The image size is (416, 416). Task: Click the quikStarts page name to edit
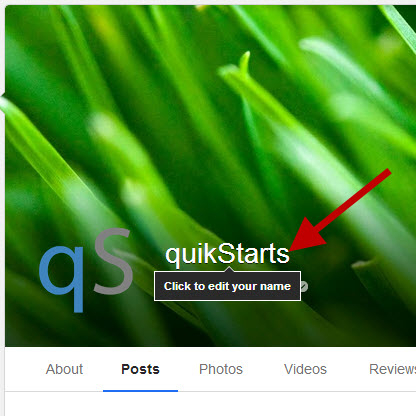pyautogui.click(x=227, y=254)
